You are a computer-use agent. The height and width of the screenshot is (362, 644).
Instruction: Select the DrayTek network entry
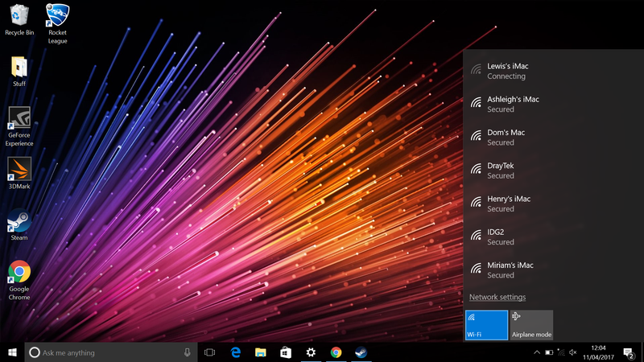[553, 171]
